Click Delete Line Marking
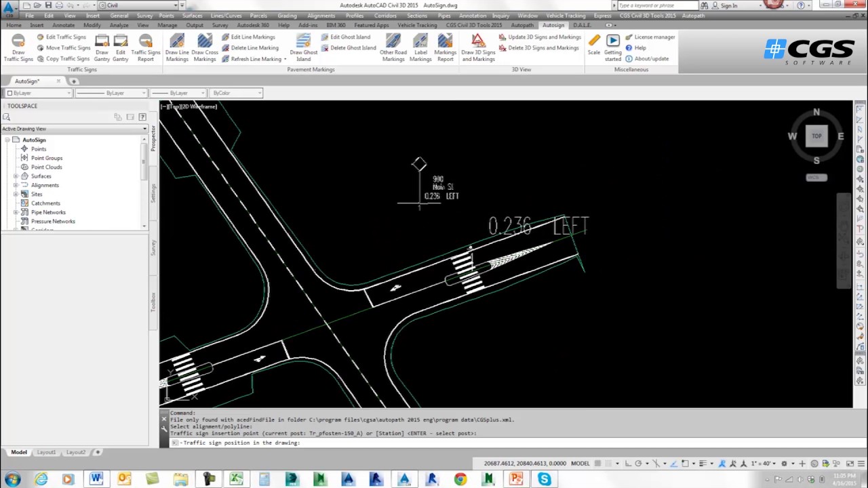 [x=250, y=48]
